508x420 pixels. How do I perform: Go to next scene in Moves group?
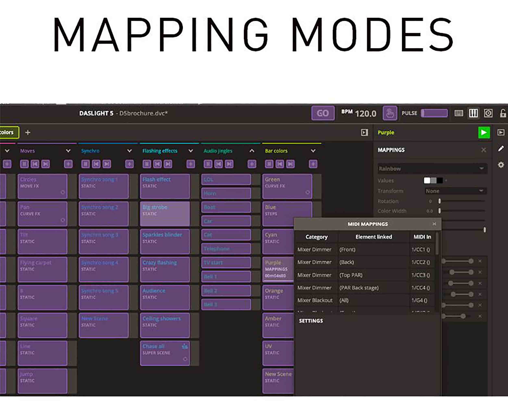pyautogui.click(x=46, y=164)
